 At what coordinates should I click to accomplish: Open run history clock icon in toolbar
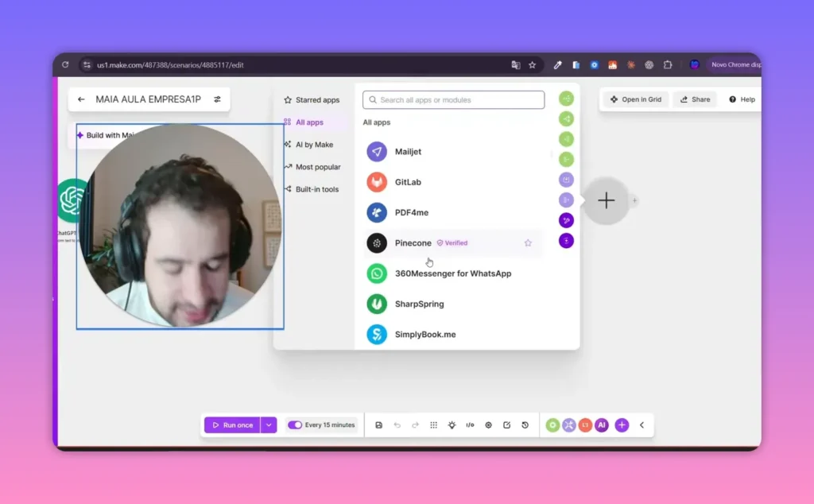pyautogui.click(x=525, y=425)
